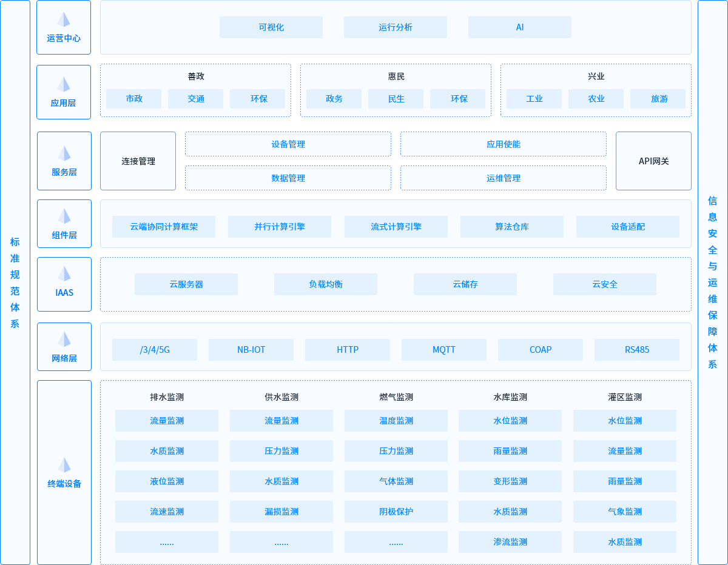Screen dimensions: 728x565
Task: Click the pyramid icon above 运营中心
Action: 64,19
